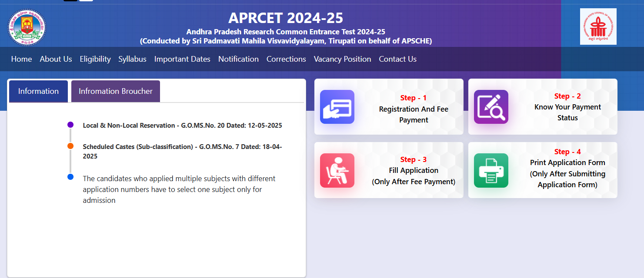Open the Local & Non-Local Reservation G.O. link
Viewport: 644px width, 278px height.
click(183, 125)
